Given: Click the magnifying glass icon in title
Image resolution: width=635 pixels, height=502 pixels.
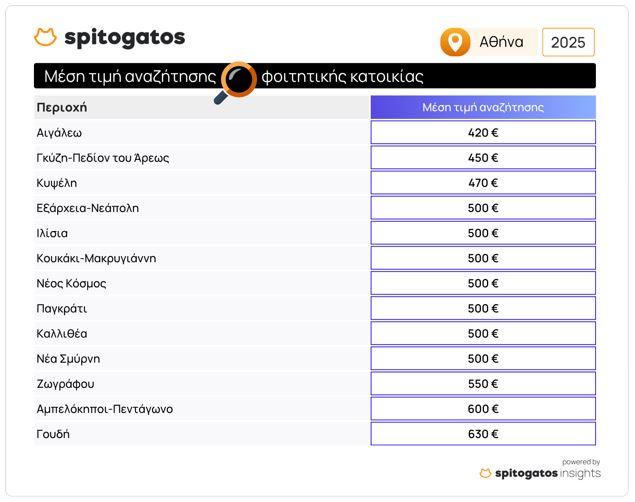Looking at the screenshot, I should pyautogui.click(x=236, y=82).
